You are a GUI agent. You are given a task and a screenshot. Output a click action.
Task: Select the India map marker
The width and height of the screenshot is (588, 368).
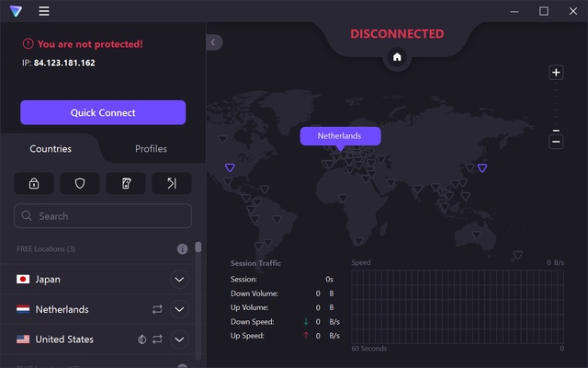coord(417,188)
